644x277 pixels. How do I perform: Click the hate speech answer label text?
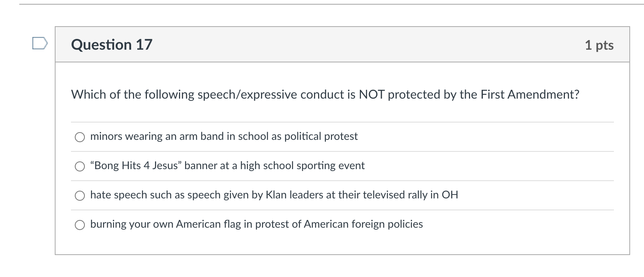pos(274,195)
